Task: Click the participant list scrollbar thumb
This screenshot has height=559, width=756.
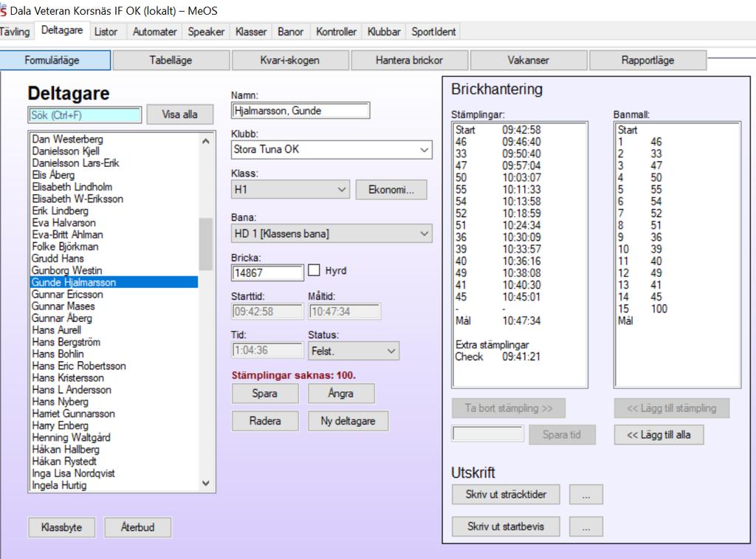Action: (x=206, y=244)
